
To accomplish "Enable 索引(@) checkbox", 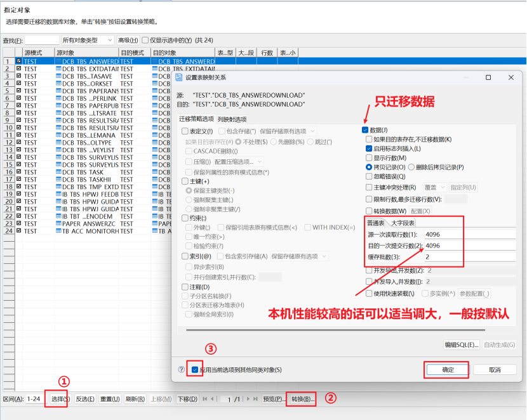I will [x=185, y=256].
